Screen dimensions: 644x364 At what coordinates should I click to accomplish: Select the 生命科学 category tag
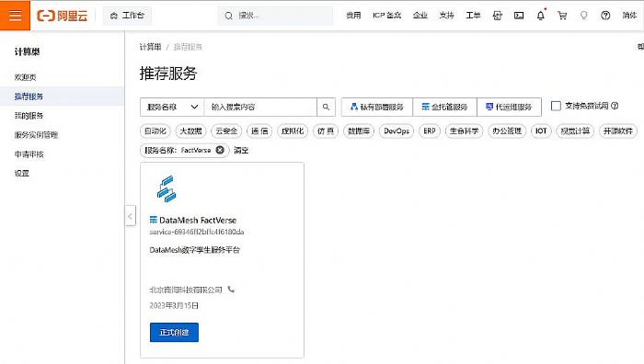(x=464, y=131)
